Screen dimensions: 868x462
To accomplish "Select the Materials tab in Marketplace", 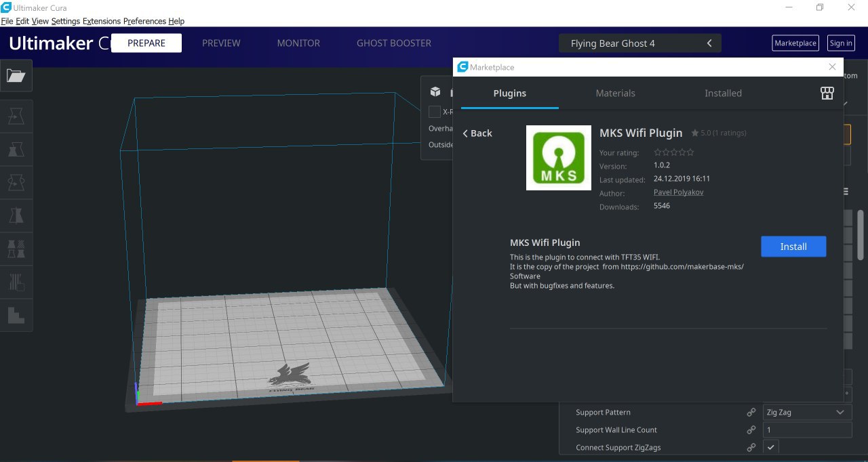I will point(616,93).
